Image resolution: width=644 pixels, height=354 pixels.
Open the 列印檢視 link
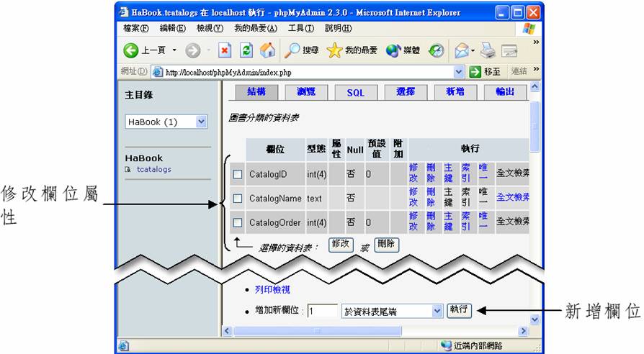(272, 289)
